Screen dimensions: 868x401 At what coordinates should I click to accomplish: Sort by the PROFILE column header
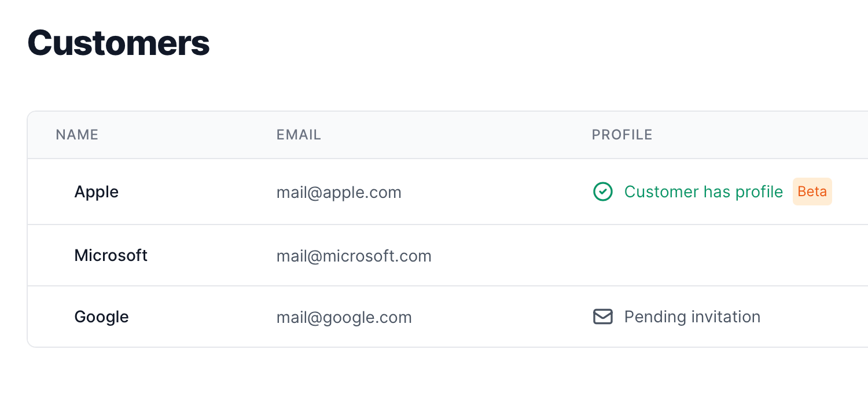point(622,135)
